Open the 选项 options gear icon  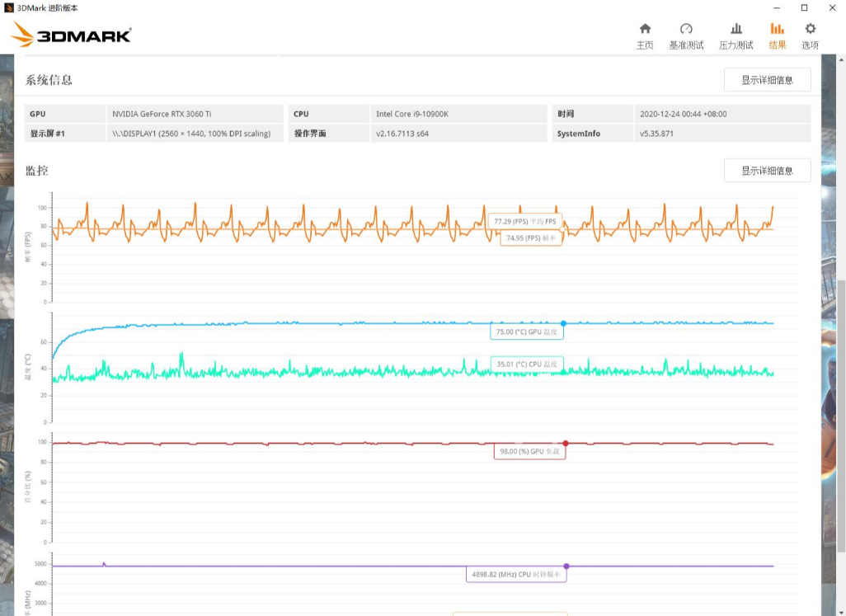pyautogui.click(x=810, y=30)
